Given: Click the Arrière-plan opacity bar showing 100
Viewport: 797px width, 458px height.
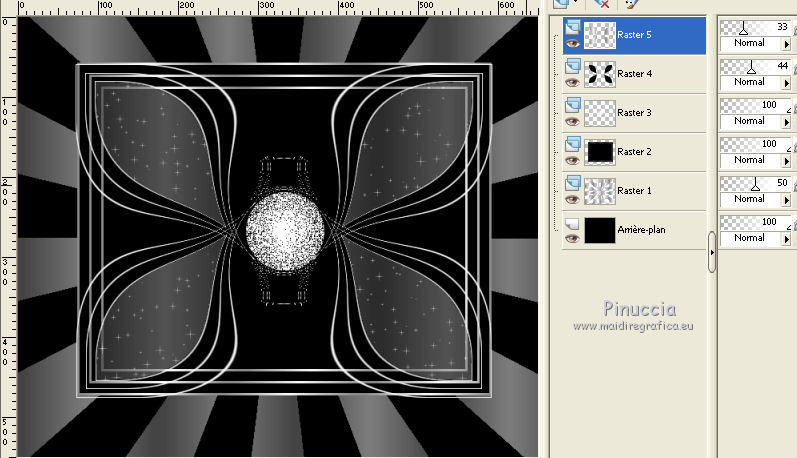Looking at the screenshot, I should click(755, 223).
